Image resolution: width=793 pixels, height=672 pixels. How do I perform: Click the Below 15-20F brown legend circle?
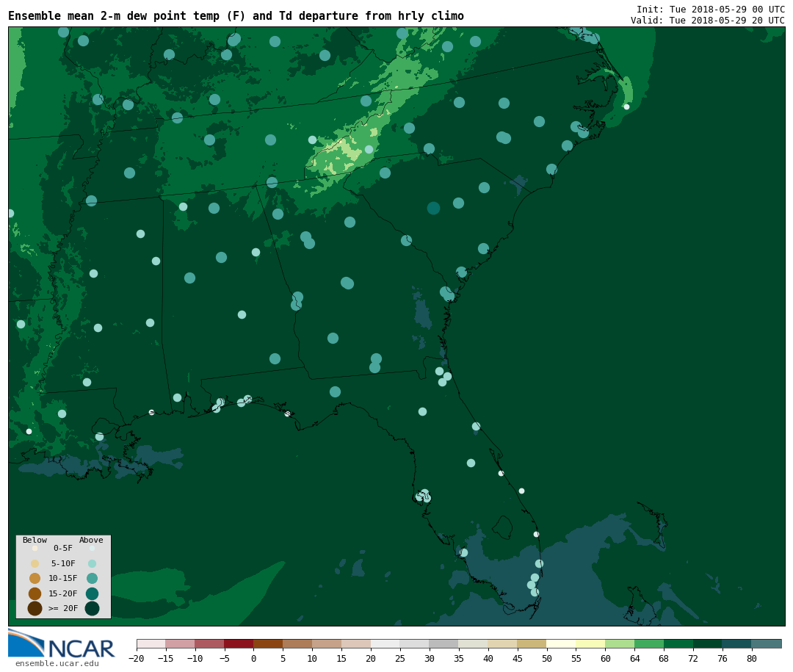(x=35, y=593)
